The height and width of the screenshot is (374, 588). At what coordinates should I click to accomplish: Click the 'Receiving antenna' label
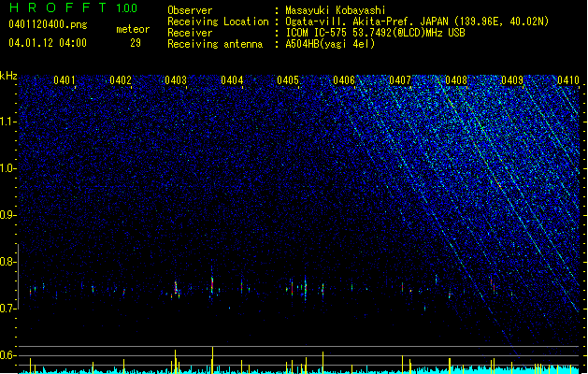point(215,44)
